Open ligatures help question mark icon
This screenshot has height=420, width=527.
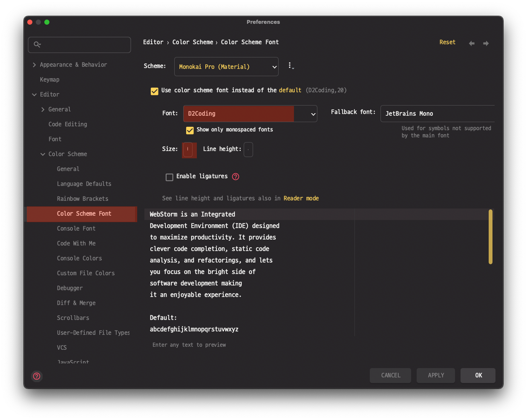236,177
